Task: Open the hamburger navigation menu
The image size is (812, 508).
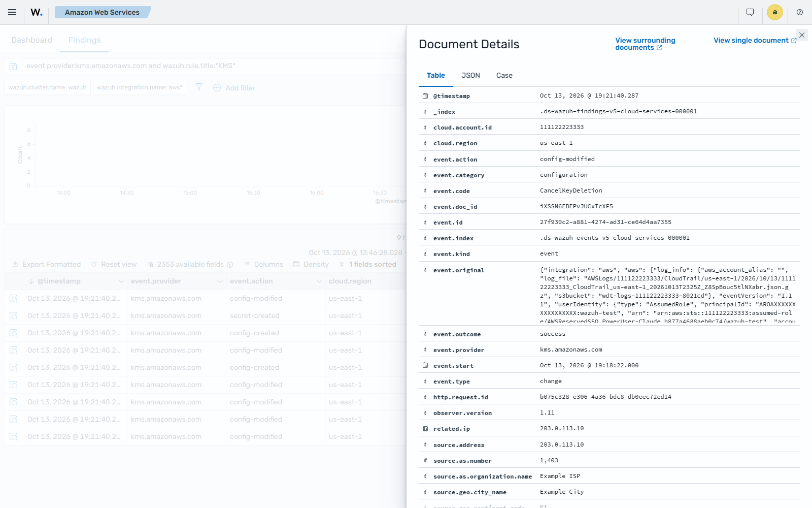Action: click(12, 12)
